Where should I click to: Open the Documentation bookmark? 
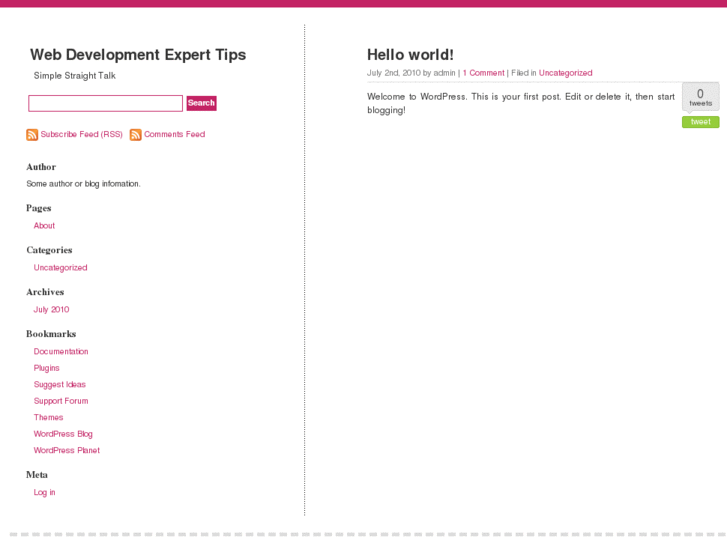point(61,352)
